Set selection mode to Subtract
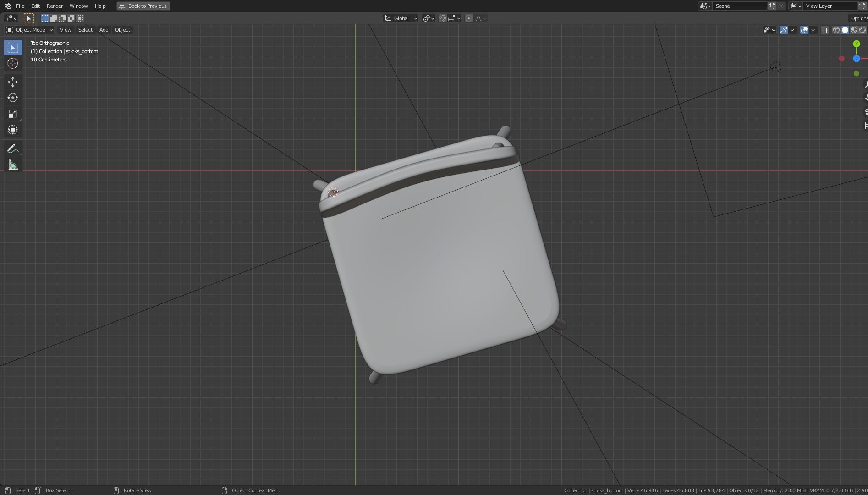The width and height of the screenshot is (868, 495). tap(62, 18)
